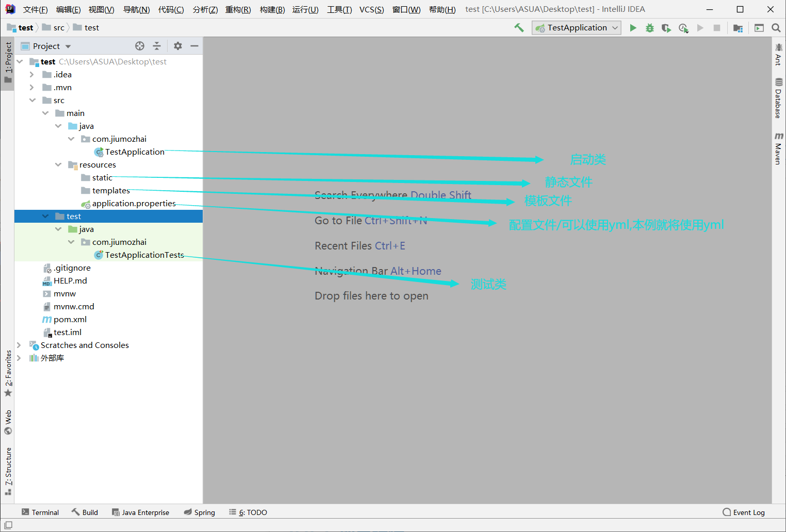The height and width of the screenshot is (532, 786).
Task: Select application.properties file
Action: (134, 204)
